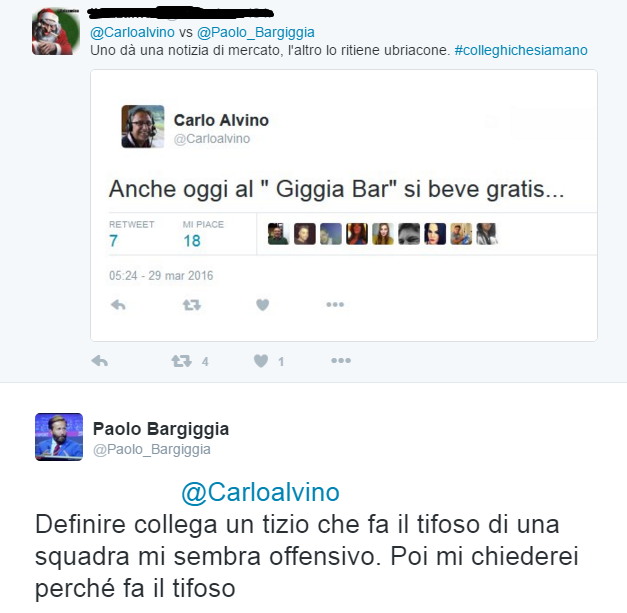Screen dimensions: 627x613
Task: Retweet the outer tweet showing 4 retweets
Action: [x=182, y=361]
